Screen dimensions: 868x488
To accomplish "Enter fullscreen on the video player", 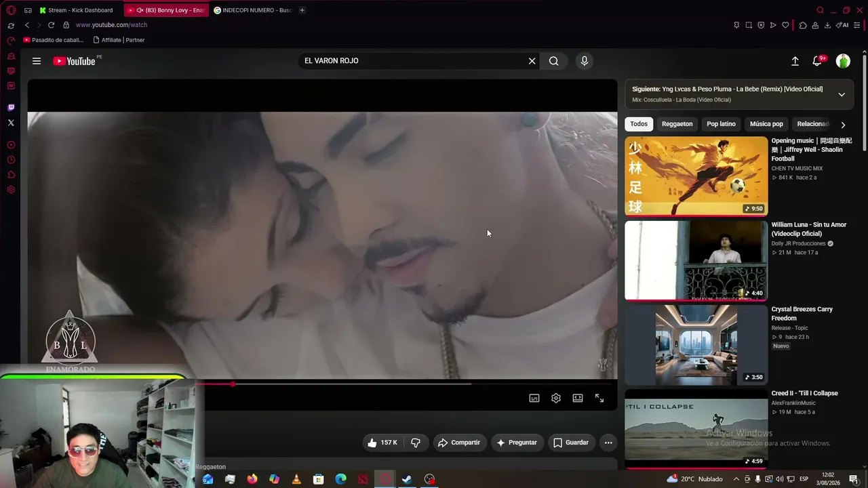I will coord(599,398).
